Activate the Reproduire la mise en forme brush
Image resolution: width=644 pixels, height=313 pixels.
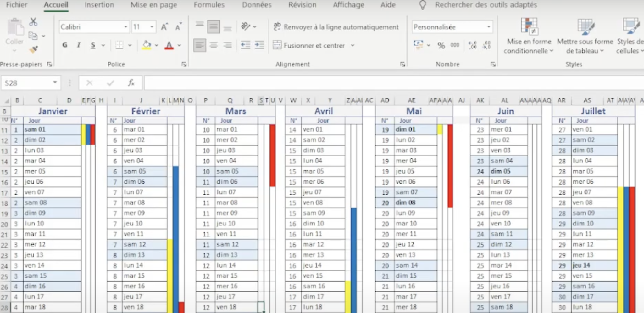[33, 49]
